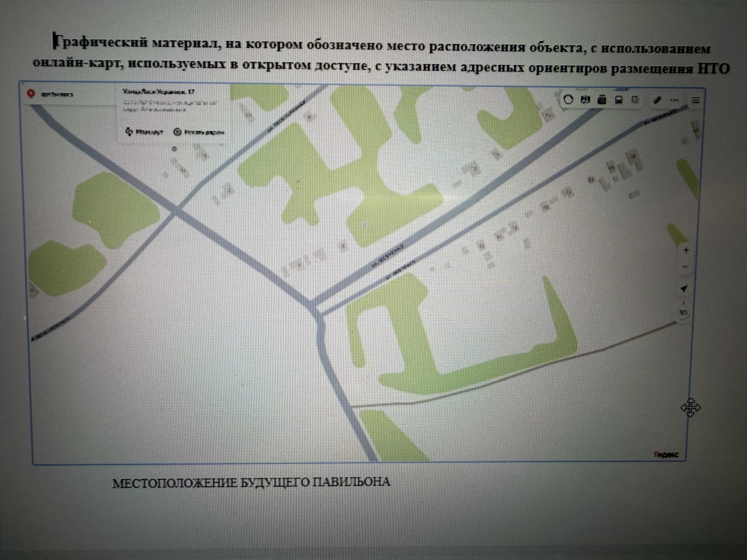Click the bookmarks icon in map toolbar
The width and height of the screenshot is (747, 560).
click(635, 100)
